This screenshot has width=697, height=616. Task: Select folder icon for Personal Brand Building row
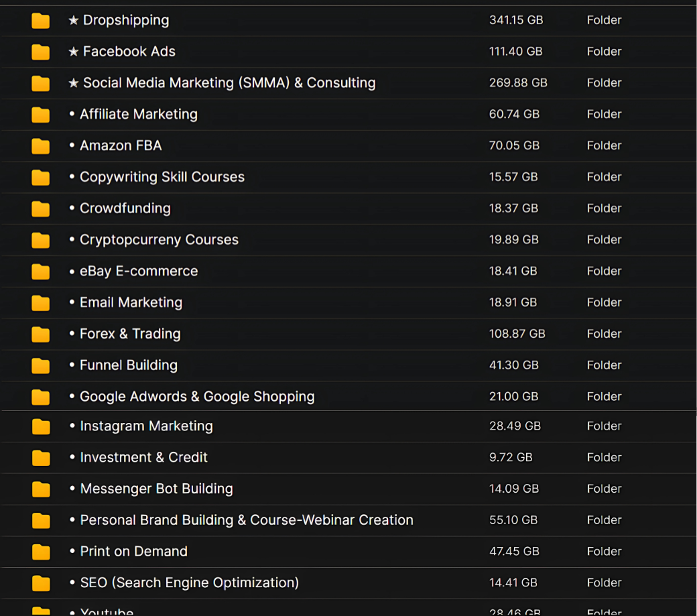point(41,520)
